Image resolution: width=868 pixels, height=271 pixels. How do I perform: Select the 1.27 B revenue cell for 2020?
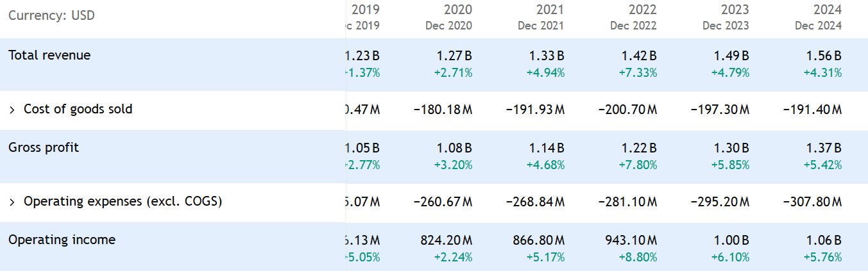454,56
